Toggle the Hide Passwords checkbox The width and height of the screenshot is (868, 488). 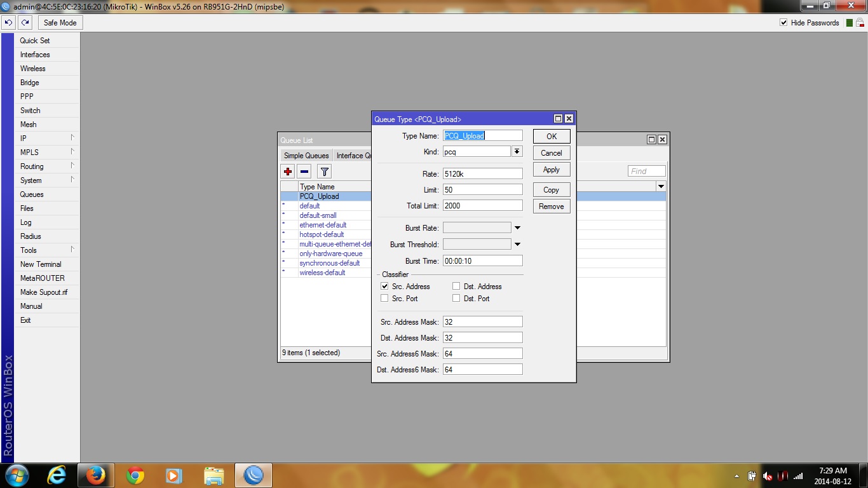[x=783, y=23]
